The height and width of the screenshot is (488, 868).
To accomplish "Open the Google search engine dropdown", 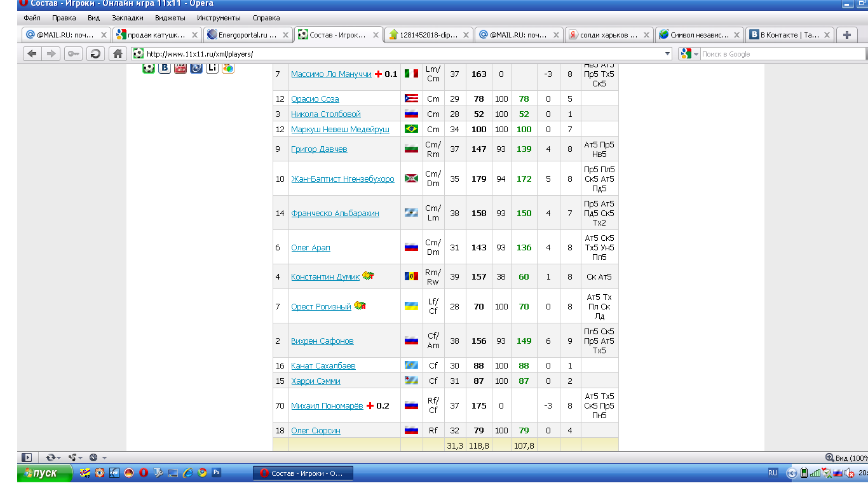I will tap(689, 54).
